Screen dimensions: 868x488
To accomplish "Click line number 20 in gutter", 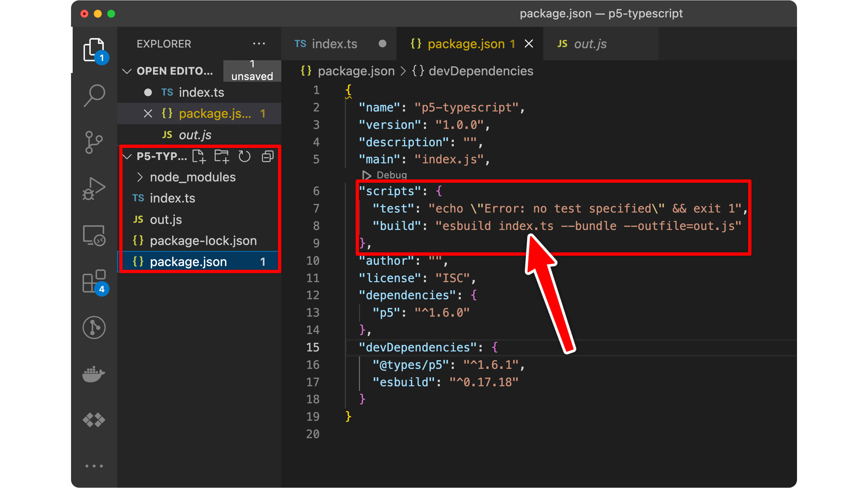I will tap(313, 434).
